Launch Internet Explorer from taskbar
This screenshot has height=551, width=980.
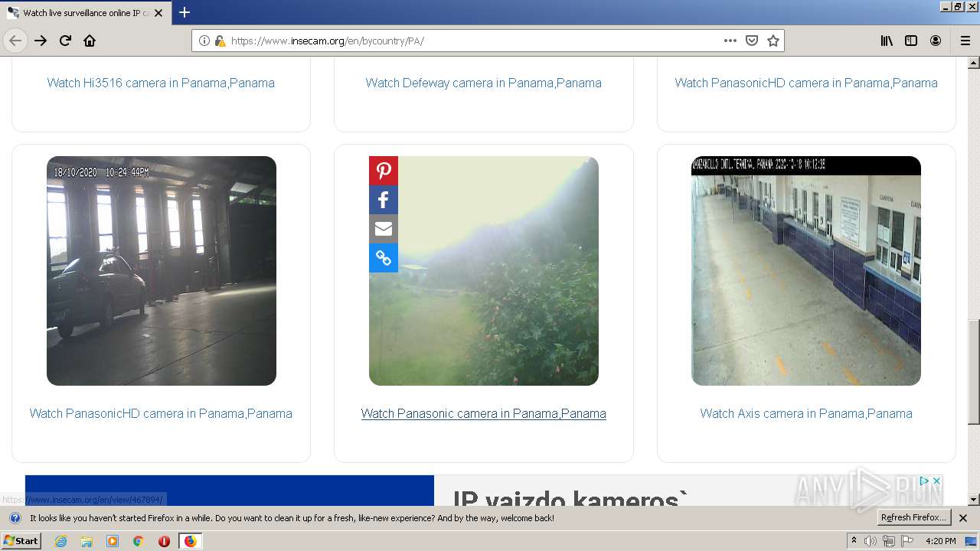tap(60, 541)
